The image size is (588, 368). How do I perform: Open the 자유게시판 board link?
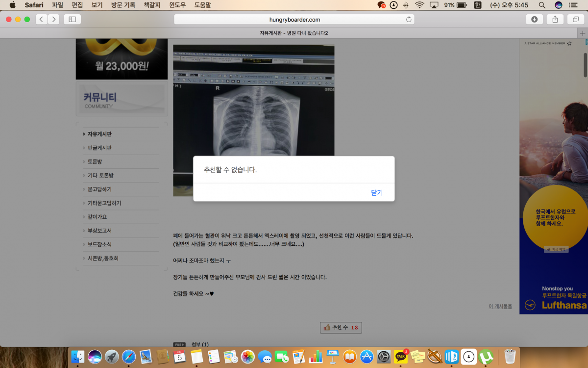100,134
